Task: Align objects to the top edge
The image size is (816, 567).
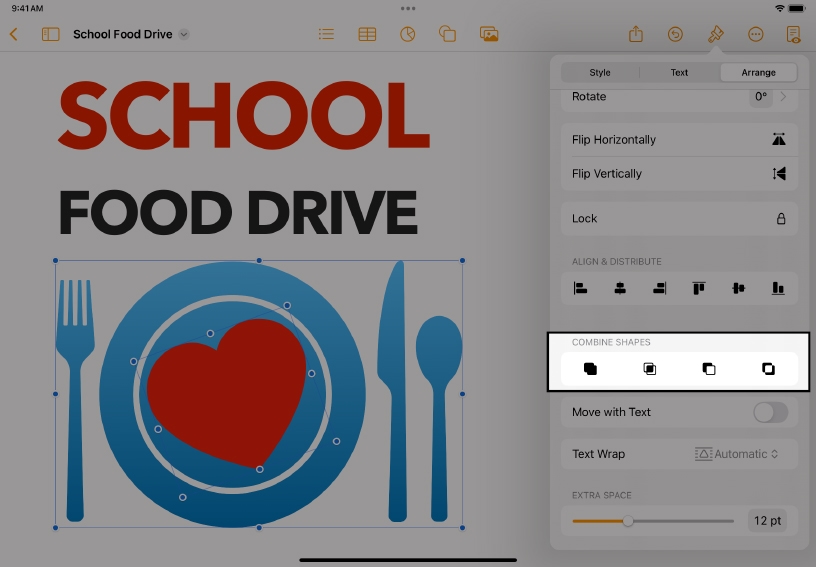Action: tap(699, 288)
